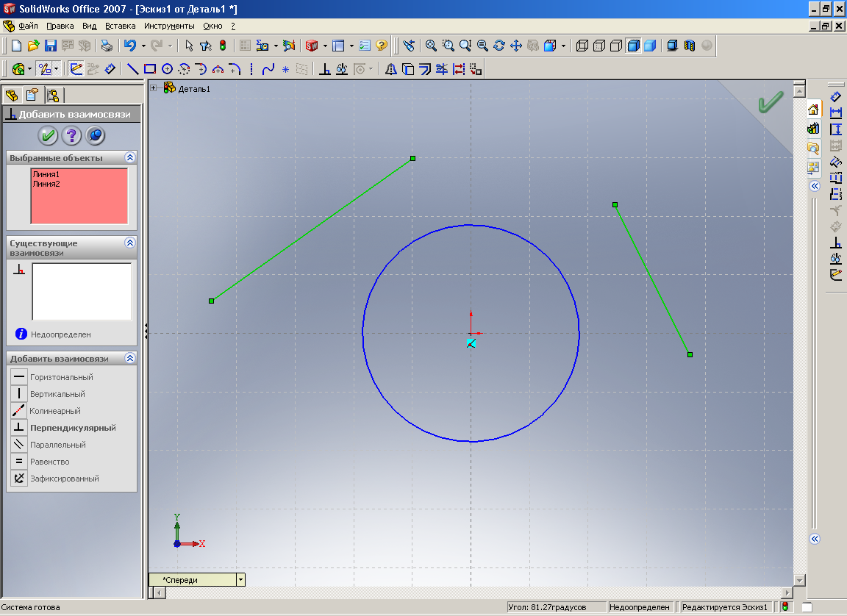Click the Pan view icon
Image resolution: width=847 pixels, height=616 pixels.
click(515, 46)
